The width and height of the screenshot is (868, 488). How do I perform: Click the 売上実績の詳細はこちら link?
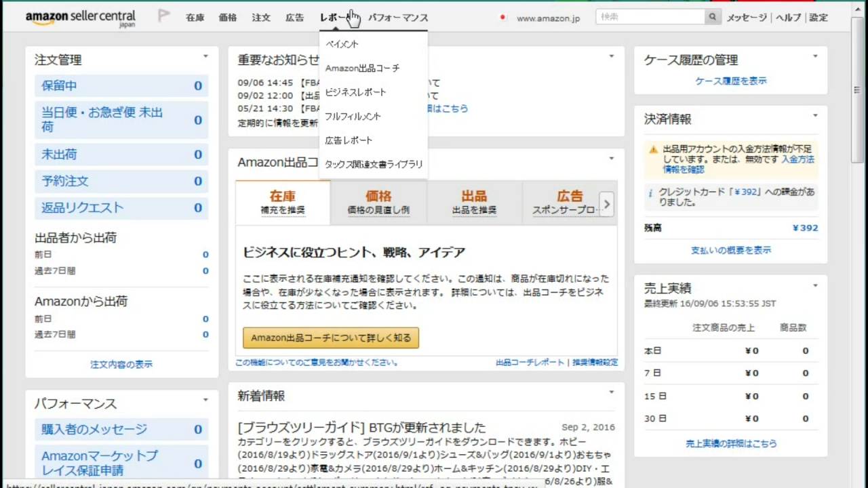tap(731, 443)
